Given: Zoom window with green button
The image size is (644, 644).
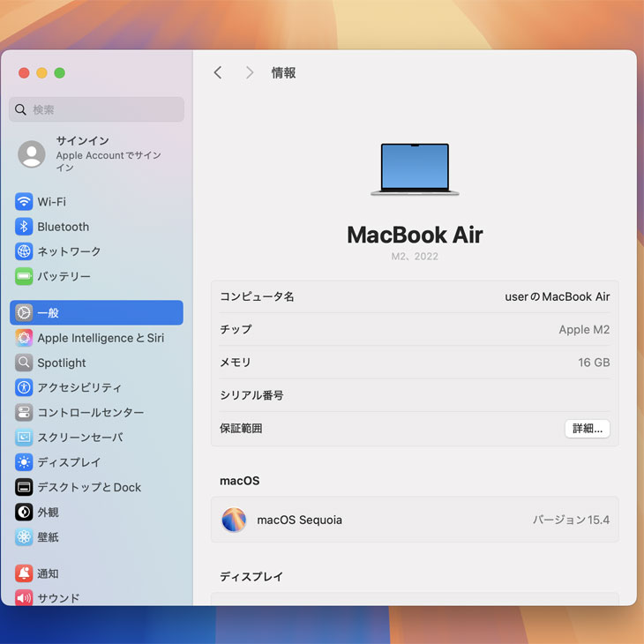Looking at the screenshot, I should click(x=60, y=72).
